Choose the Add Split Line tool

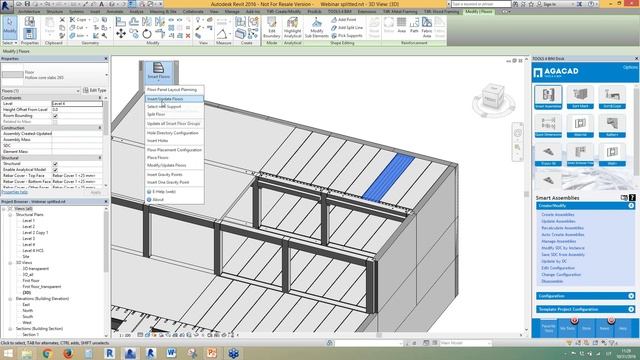[x=347, y=27]
